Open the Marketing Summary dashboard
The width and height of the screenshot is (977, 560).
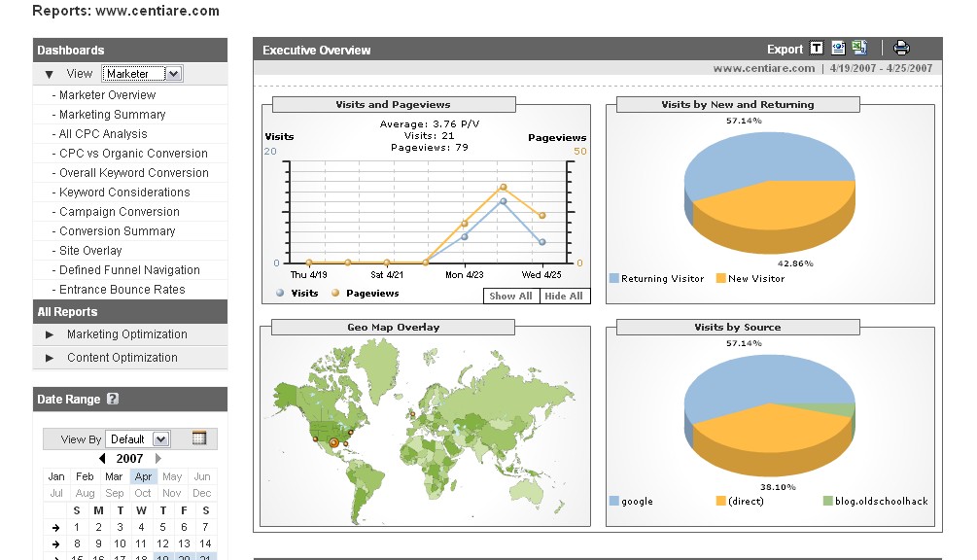(112, 115)
